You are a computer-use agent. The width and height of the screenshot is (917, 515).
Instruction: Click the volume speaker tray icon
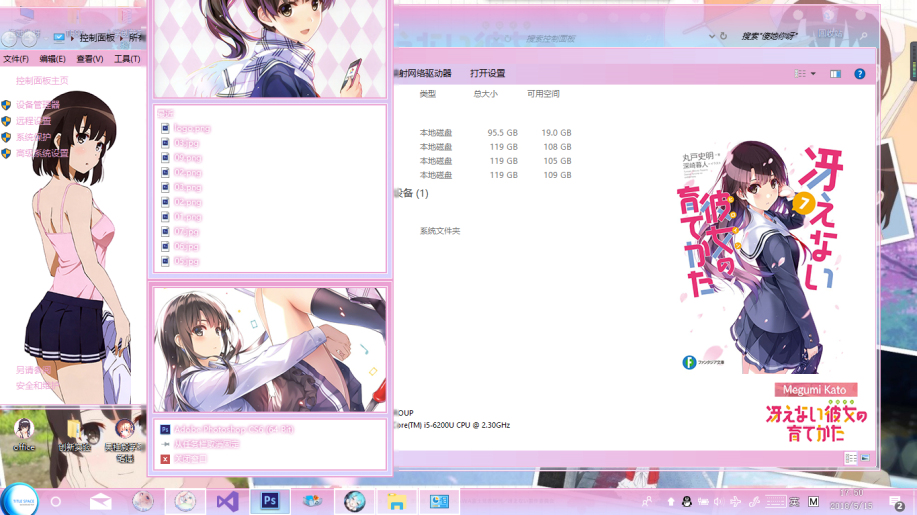tap(718, 502)
